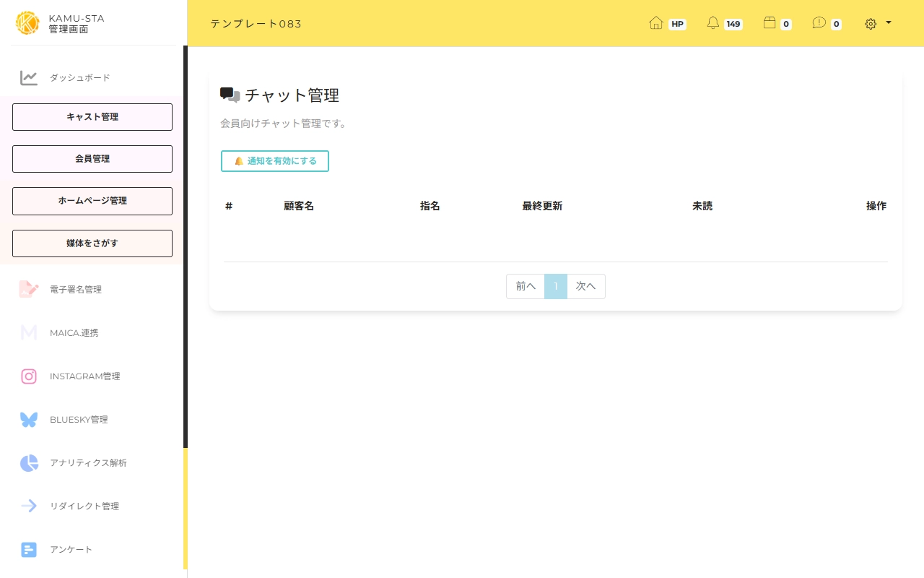Click 通知を有効にする button
Image resolution: width=924 pixels, height=578 pixels.
[x=275, y=161]
